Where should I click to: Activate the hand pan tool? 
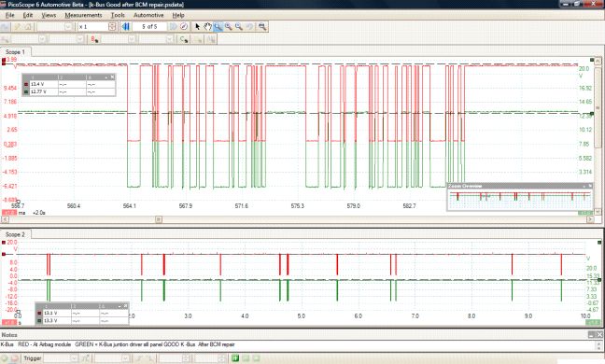[208, 27]
